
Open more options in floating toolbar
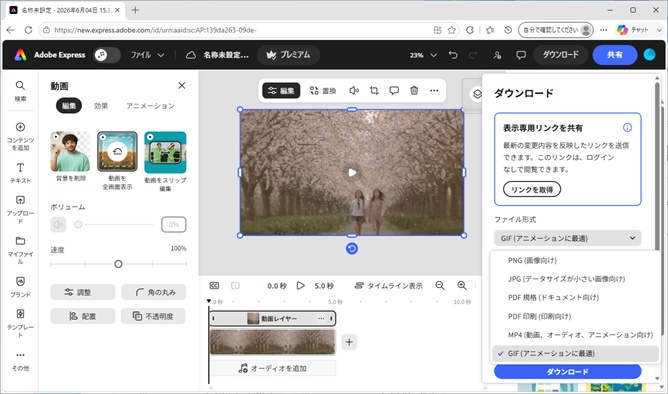(434, 90)
